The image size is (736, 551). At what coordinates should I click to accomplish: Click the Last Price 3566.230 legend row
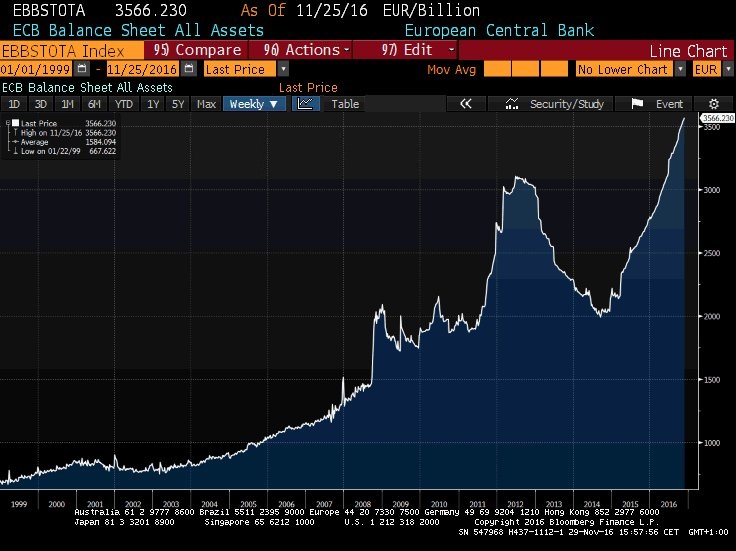pyautogui.click(x=64, y=123)
